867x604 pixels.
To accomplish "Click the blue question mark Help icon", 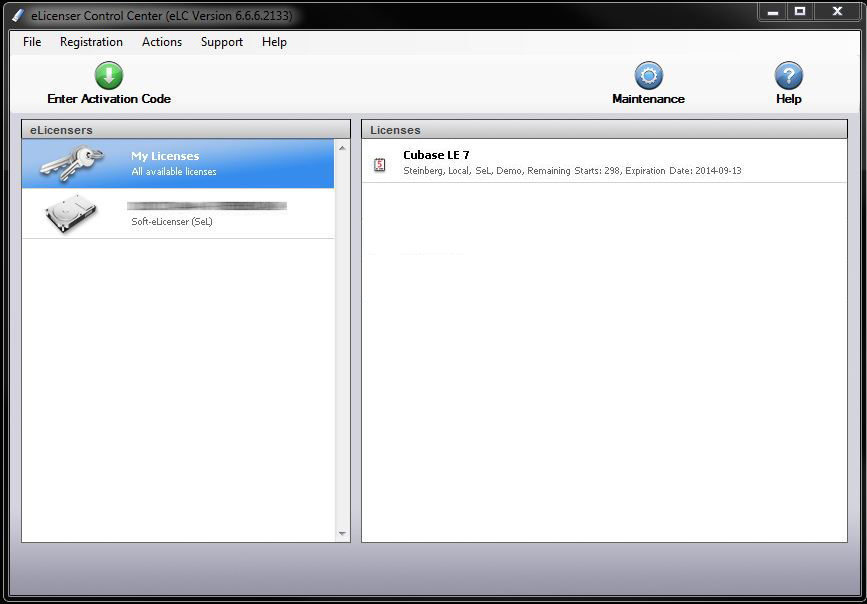I will click(788, 76).
